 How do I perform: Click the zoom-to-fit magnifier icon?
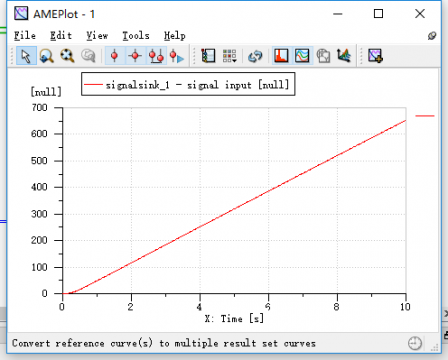point(67,56)
